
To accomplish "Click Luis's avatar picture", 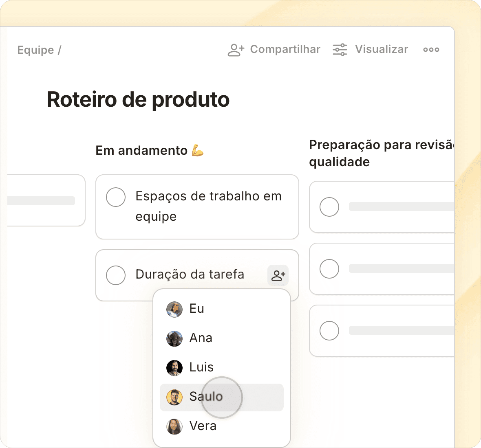I will point(174,368).
